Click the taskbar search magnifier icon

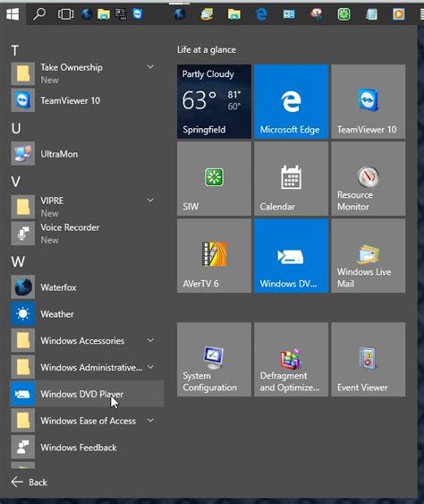(x=39, y=13)
